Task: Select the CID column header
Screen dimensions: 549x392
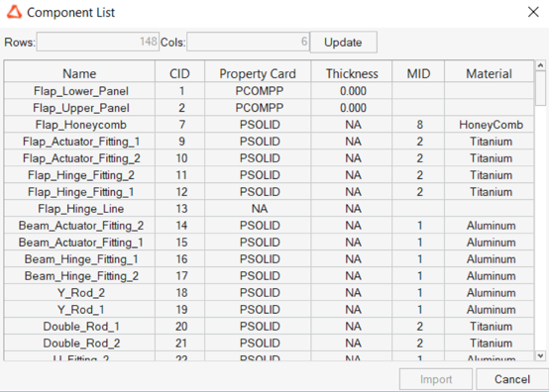Action: click(179, 73)
